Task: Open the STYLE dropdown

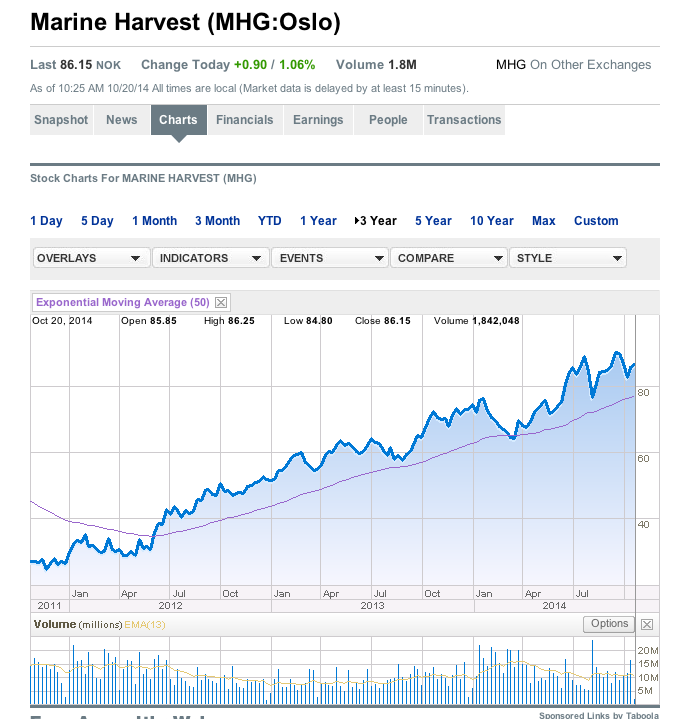Action: 568,258
